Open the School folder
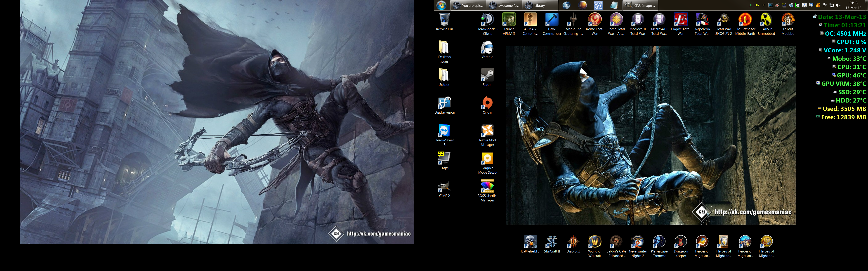Screen dimensions: 868x271 444,77
